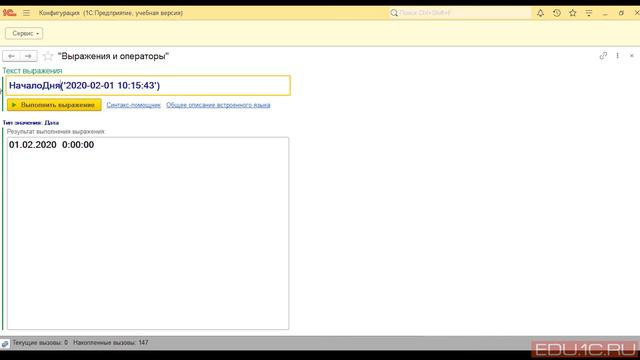This screenshot has height=360, width=640.
Task: Copy link to form icon
Action: pos(603,56)
